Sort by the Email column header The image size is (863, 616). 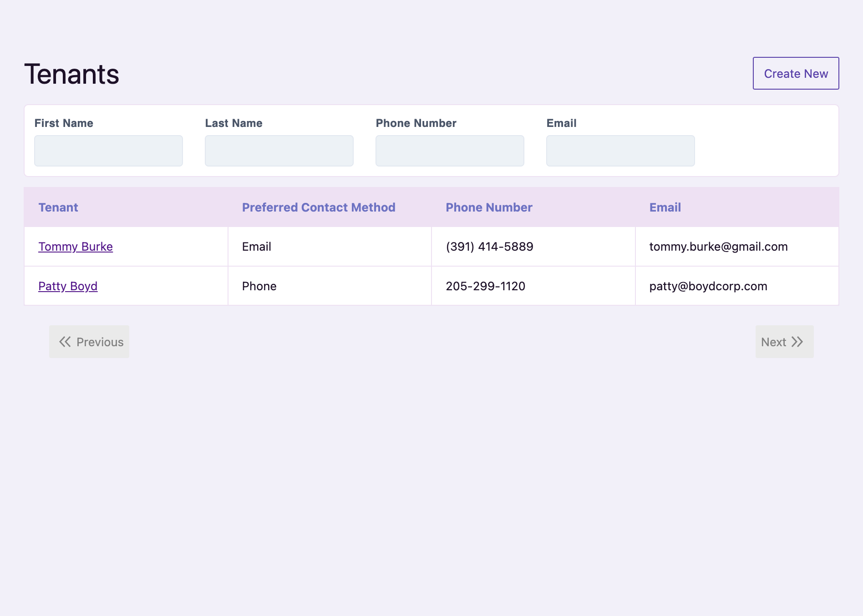[665, 207]
